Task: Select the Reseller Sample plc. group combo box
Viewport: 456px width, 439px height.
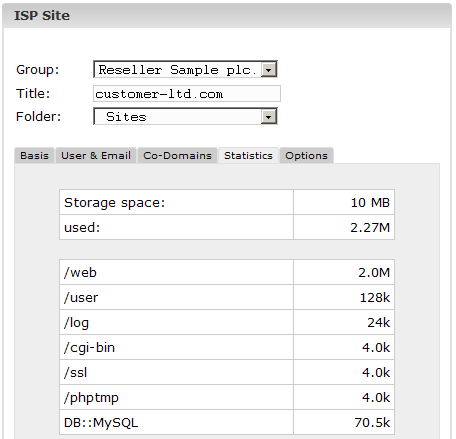Action: 185,69
